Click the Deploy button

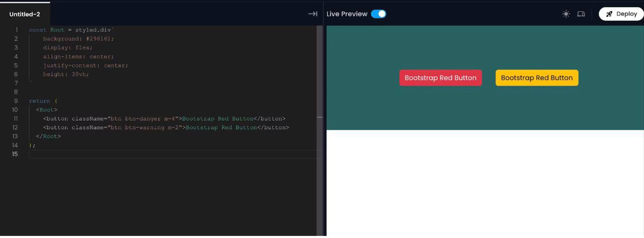pyautogui.click(x=621, y=14)
